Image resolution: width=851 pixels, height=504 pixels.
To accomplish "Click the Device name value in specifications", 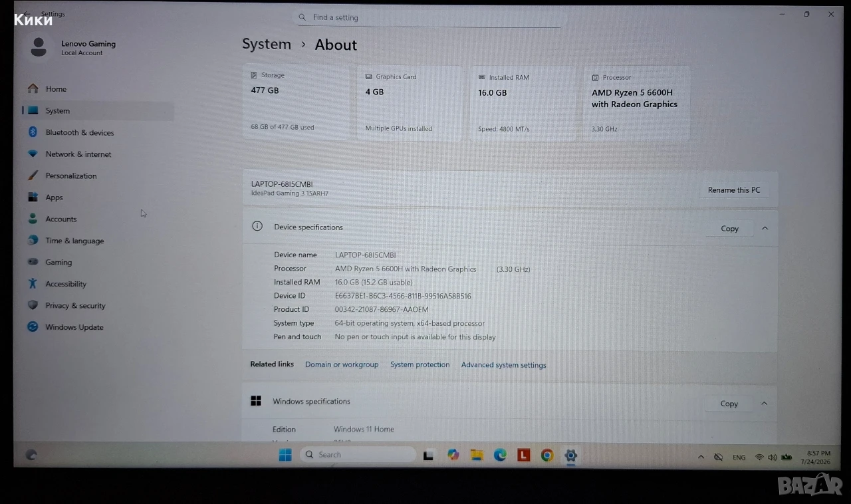I will 366,255.
